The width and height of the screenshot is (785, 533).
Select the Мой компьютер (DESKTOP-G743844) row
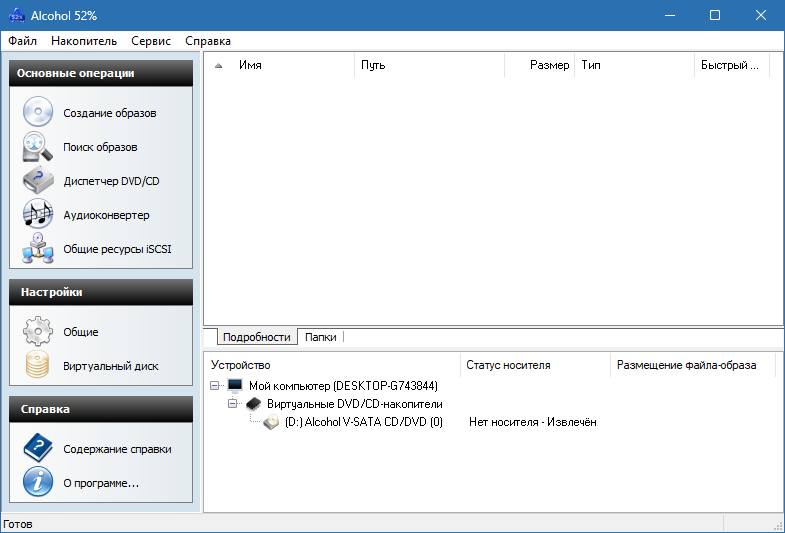343,385
